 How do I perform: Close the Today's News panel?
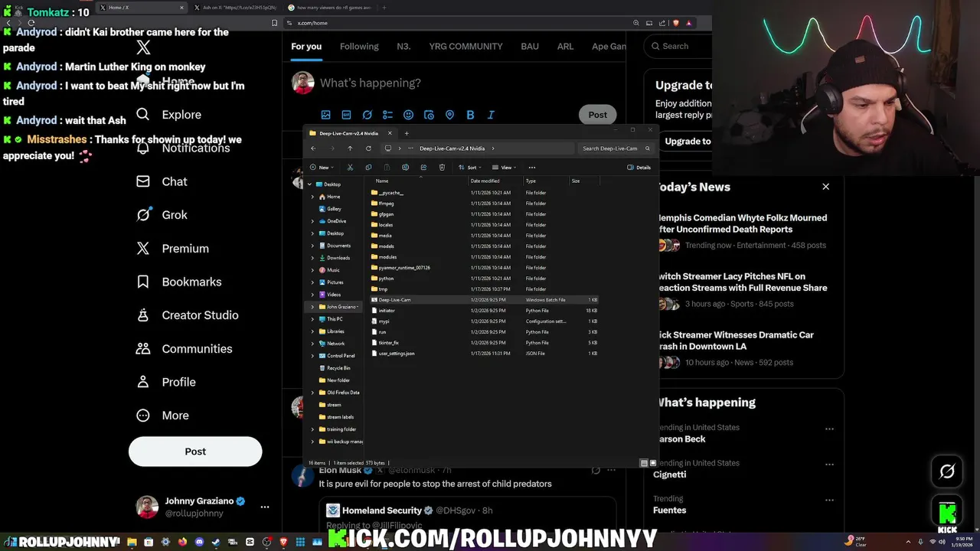point(825,187)
